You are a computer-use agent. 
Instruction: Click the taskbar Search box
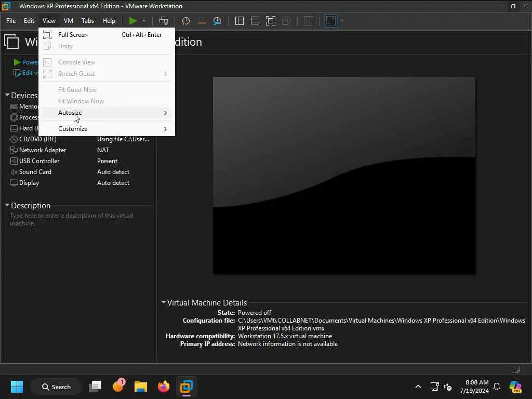click(x=56, y=387)
